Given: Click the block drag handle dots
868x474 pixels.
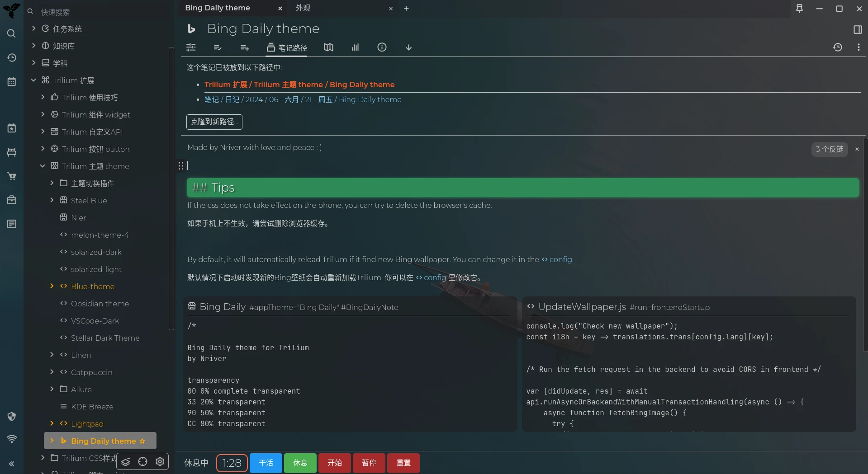Looking at the screenshot, I should [x=181, y=166].
